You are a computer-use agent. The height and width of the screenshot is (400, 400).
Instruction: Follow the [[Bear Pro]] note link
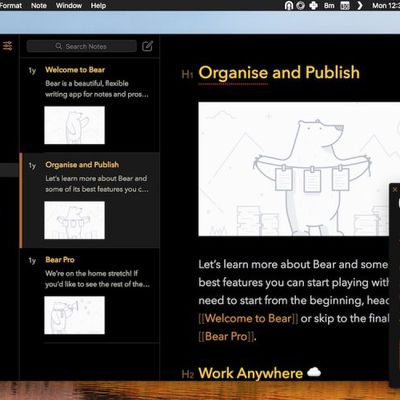click(226, 336)
